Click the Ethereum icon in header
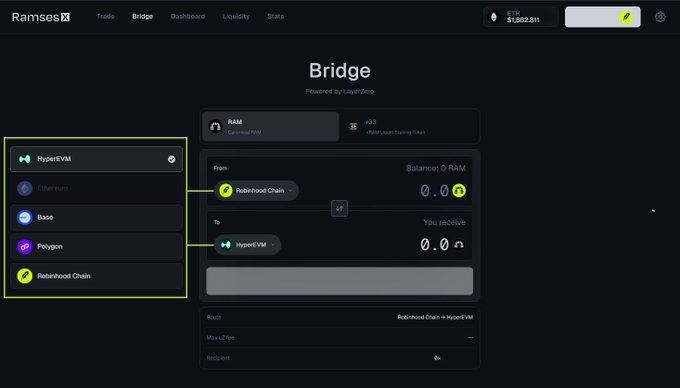Image resolution: width=680 pixels, height=388 pixels. tap(494, 17)
